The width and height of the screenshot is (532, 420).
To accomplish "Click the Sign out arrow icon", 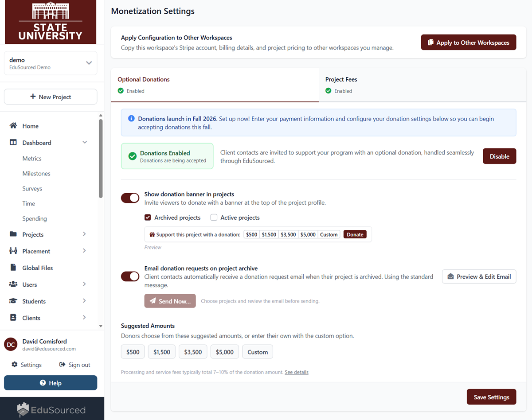I will tap(63, 365).
